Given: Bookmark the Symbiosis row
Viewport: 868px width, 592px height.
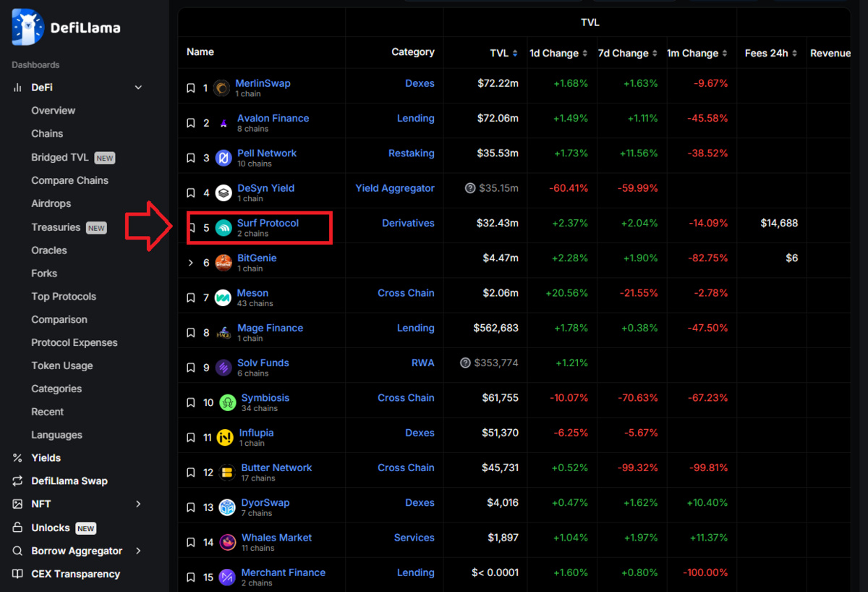Looking at the screenshot, I should coord(191,402).
